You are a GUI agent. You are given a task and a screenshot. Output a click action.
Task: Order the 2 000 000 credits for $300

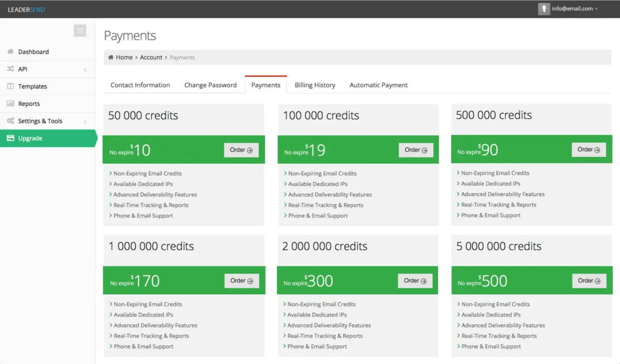pos(415,281)
